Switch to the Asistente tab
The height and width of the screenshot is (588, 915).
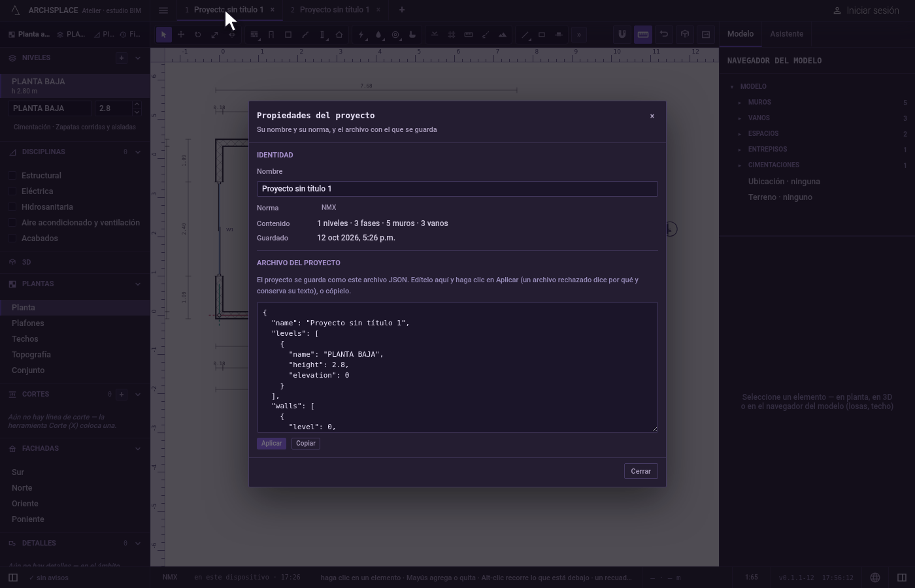point(786,34)
